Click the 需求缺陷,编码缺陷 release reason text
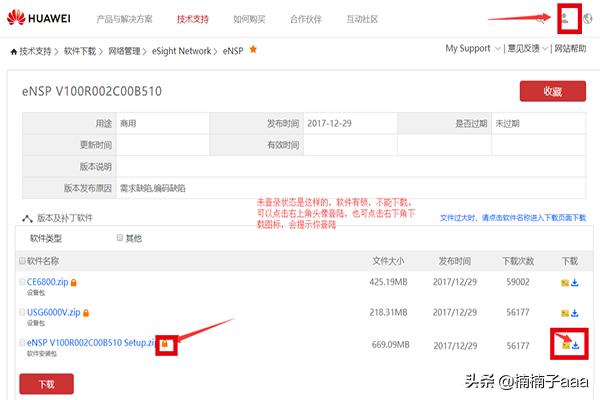600x400 pixels. click(x=153, y=188)
